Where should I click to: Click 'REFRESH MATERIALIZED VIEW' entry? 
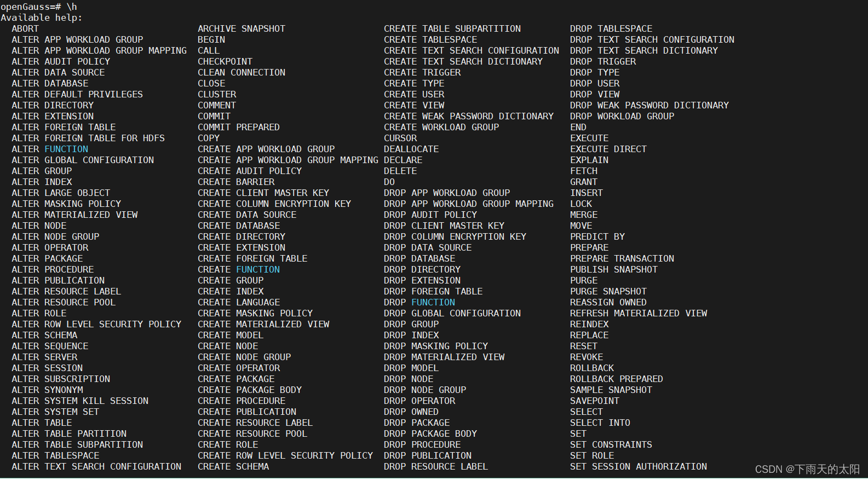pyautogui.click(x=639, y=313)
